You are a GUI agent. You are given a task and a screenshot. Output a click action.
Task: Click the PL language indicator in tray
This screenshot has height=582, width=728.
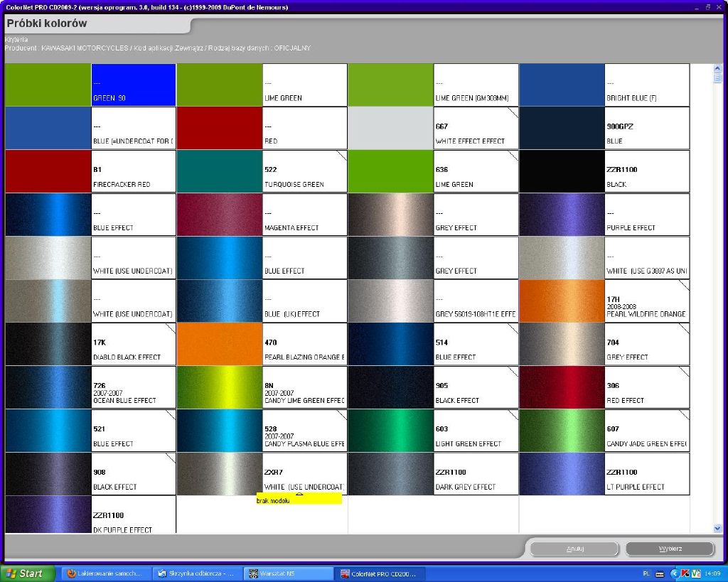pyautogui.click(x=646, y=573)
